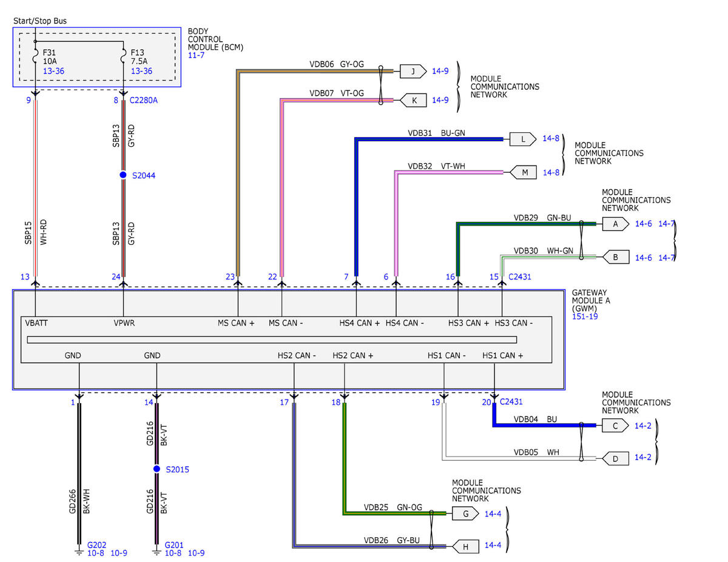
Task: Click off-page connector symbol D
Action: pos(615,458)
